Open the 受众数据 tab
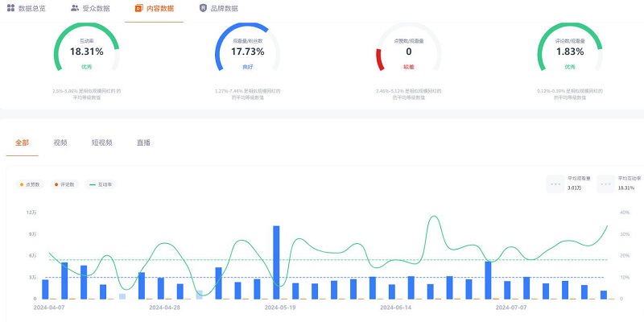The height and width of the screenshot is (322, 644). (96, 8)
